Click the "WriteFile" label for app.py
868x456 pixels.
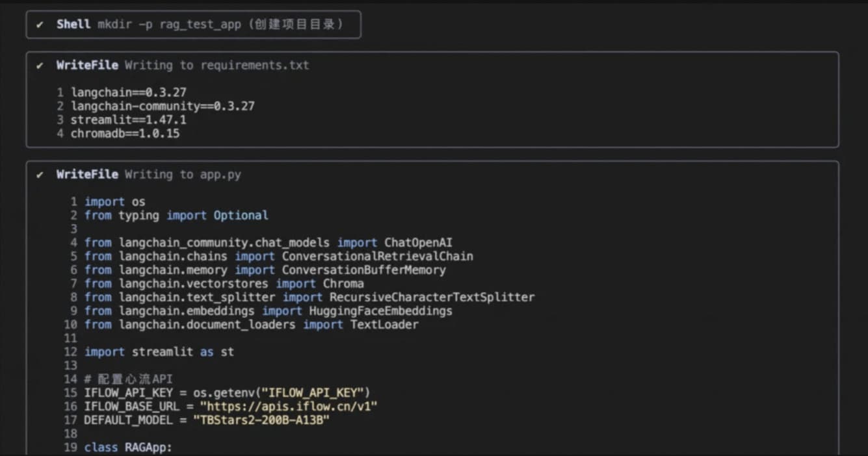tap(87, 175)
